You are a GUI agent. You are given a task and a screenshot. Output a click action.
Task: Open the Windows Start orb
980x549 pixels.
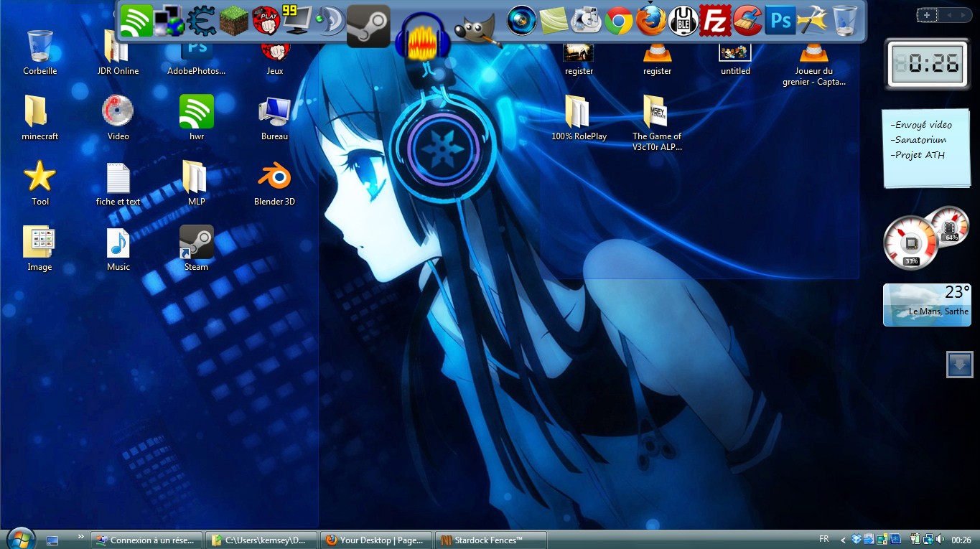coord(21,539)
